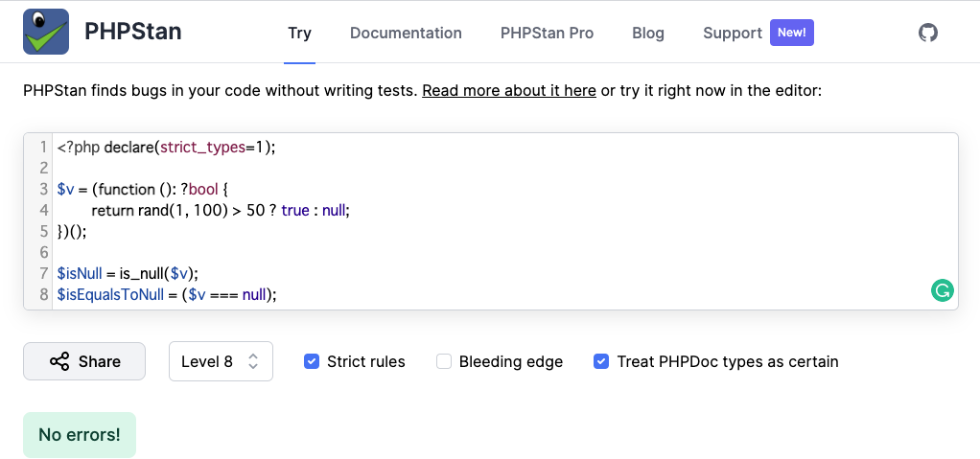This screenshot has width=980, height=459.
Task: Click line number 1 in editor gutter
Action: pos(43,148)
